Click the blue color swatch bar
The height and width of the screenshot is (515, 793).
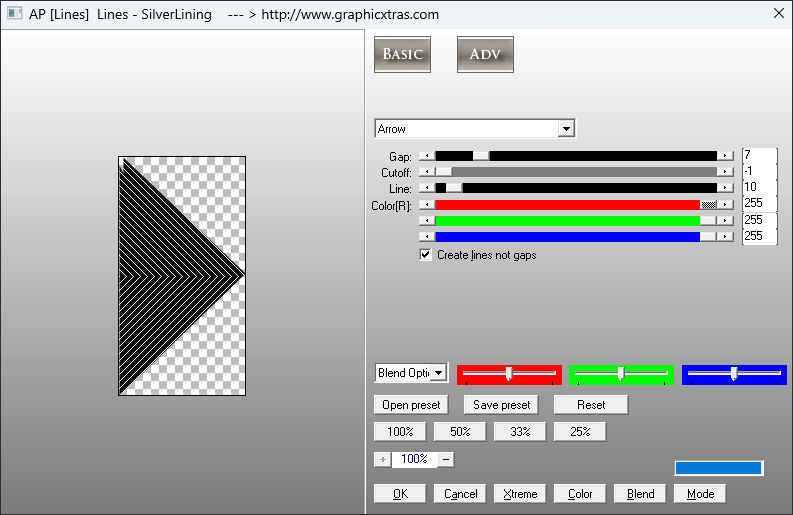point(719,468)
